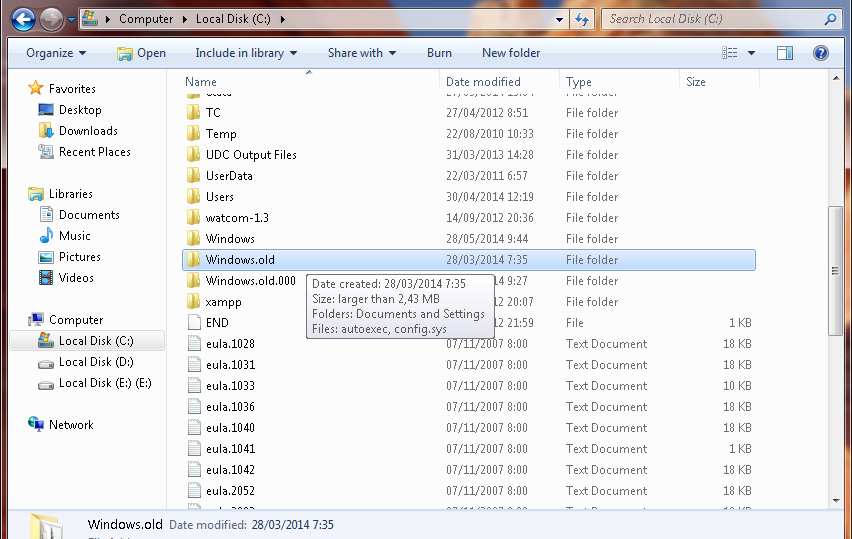Screen dimensions: 852x539
Task: Go back with the Back arrow button
Action: [23, 20]
